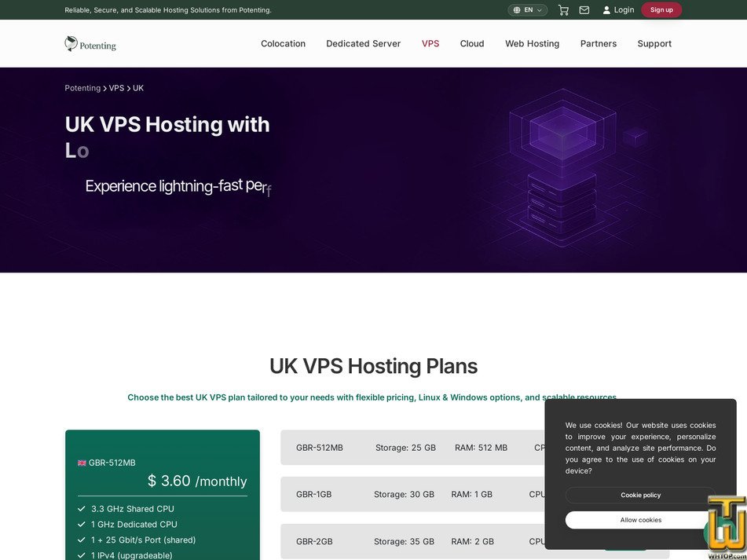Click the 1 GHz Dedicated CPU feature
The image size is (747, 560).
(134, 525)
